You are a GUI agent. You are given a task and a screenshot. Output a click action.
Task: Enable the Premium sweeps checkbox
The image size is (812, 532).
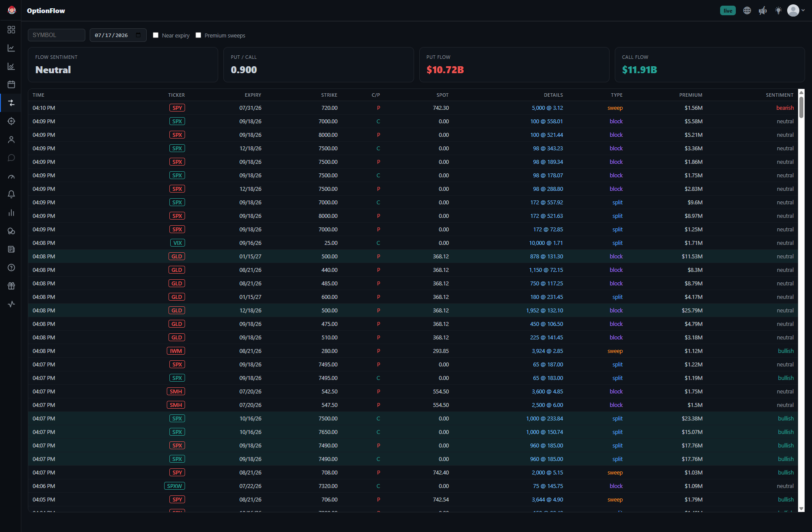coord(198,35)
